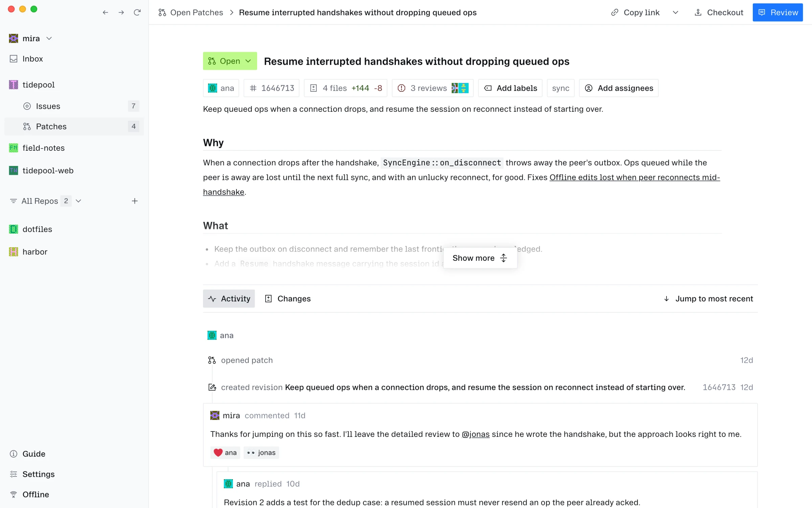Open Issues in the sidebar
Viewport: 812px width, 508px height.
74,106
